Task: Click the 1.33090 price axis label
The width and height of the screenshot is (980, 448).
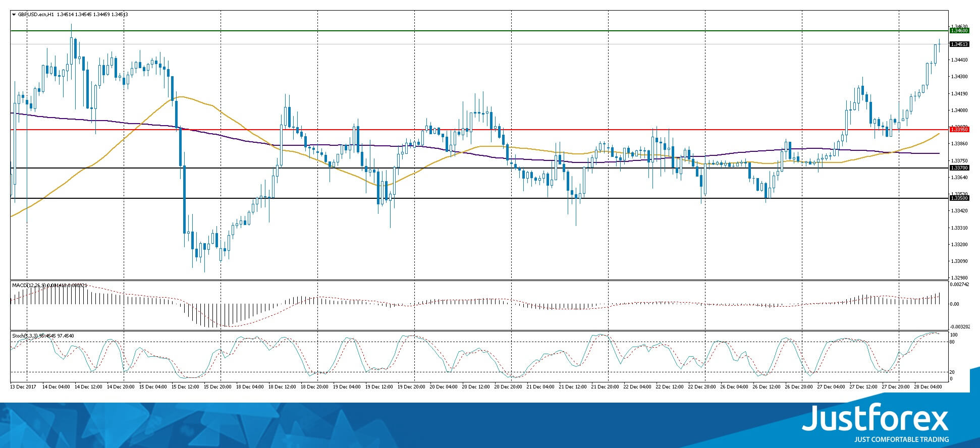Action: (959, 261)
